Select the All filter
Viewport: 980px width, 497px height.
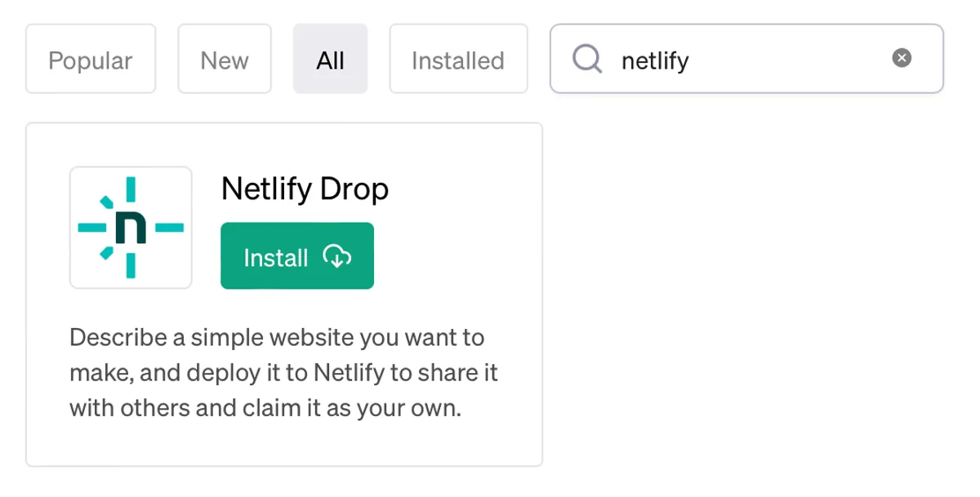coord(330,59)
